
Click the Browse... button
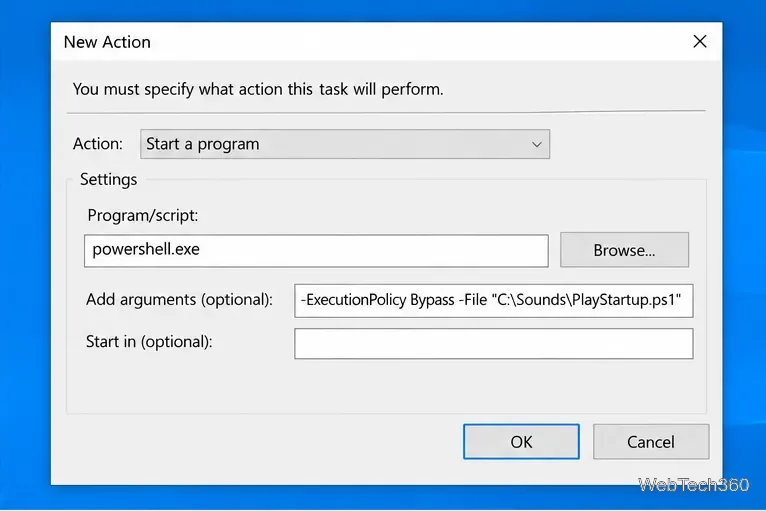[624, 250]
